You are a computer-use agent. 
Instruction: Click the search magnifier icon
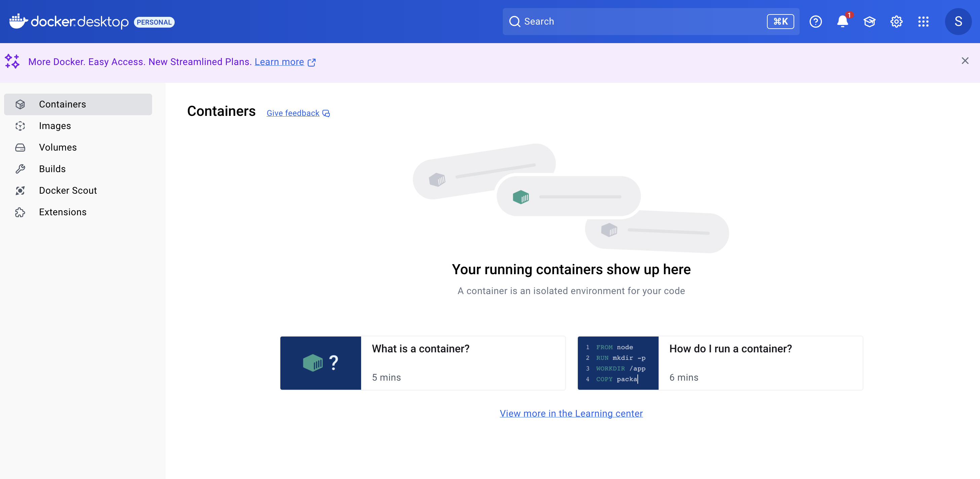514,22
